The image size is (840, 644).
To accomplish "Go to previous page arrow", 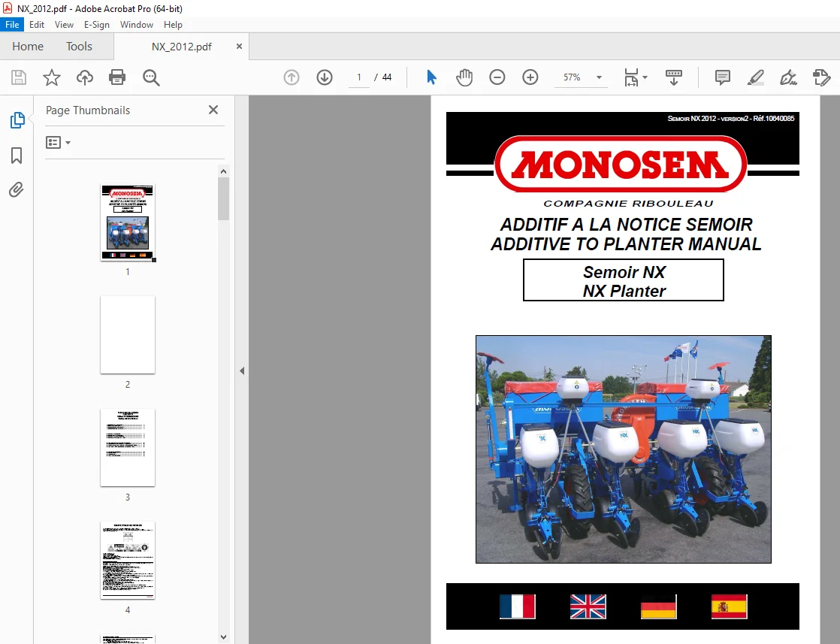I will (292, 77).
